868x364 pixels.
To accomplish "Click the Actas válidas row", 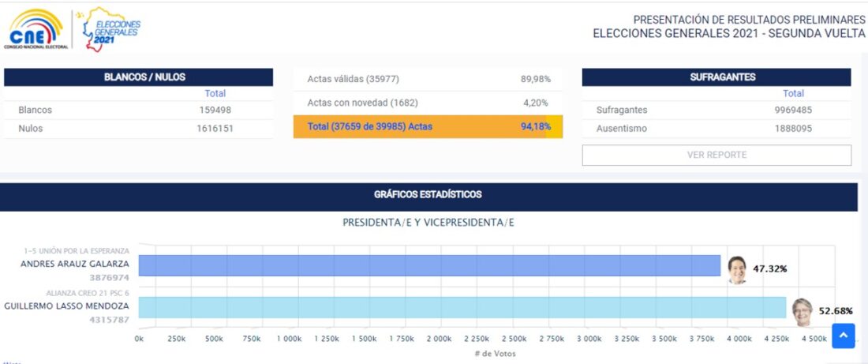I will point(428,79).
